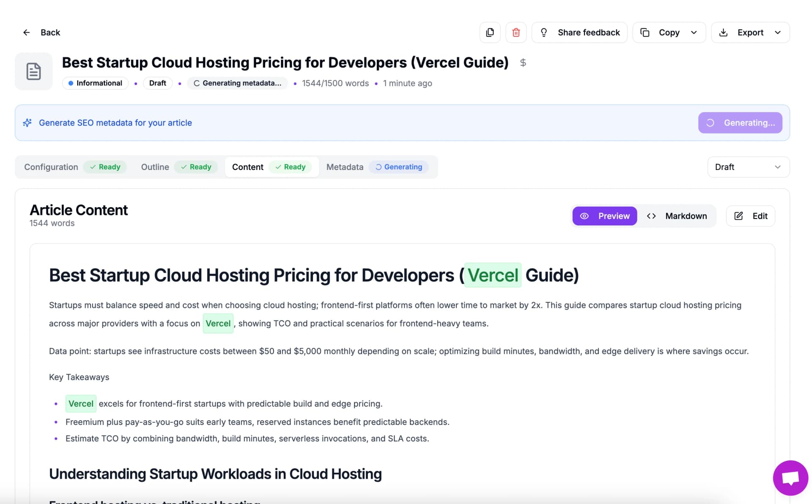
Task: Switch to the Outline tab
Action: click(x=155, y=167)
